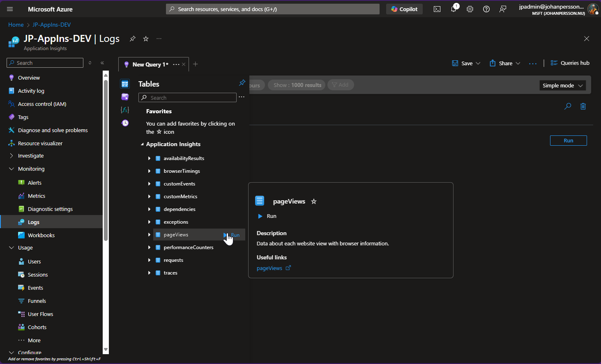Pin the Tables pane open
Image resolution: width=601 pixels, height=364 pixels.
[x=242, y=83]
